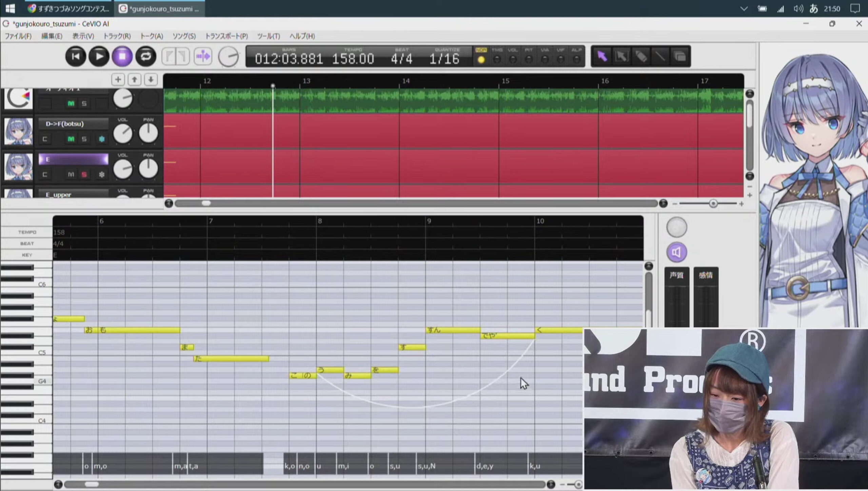This screenshot has height=491, width=868.
Task: Select the ALP alpha edit mode
Action: tap(576, 60)
